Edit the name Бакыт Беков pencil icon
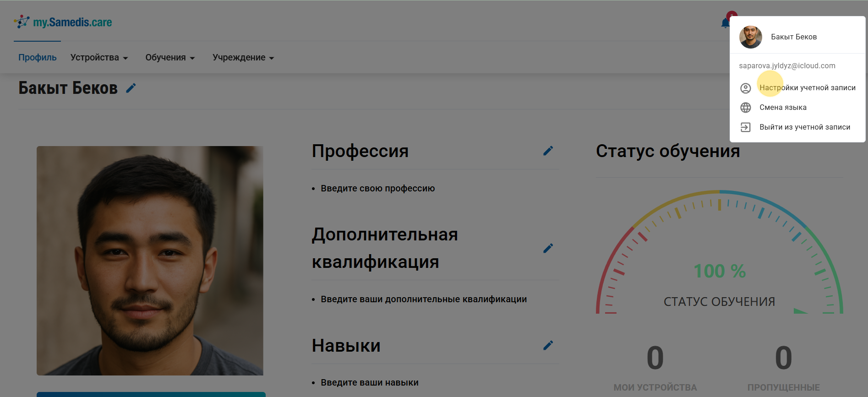The width and height of the screenshot is (868, 397). tap(131, 88)
